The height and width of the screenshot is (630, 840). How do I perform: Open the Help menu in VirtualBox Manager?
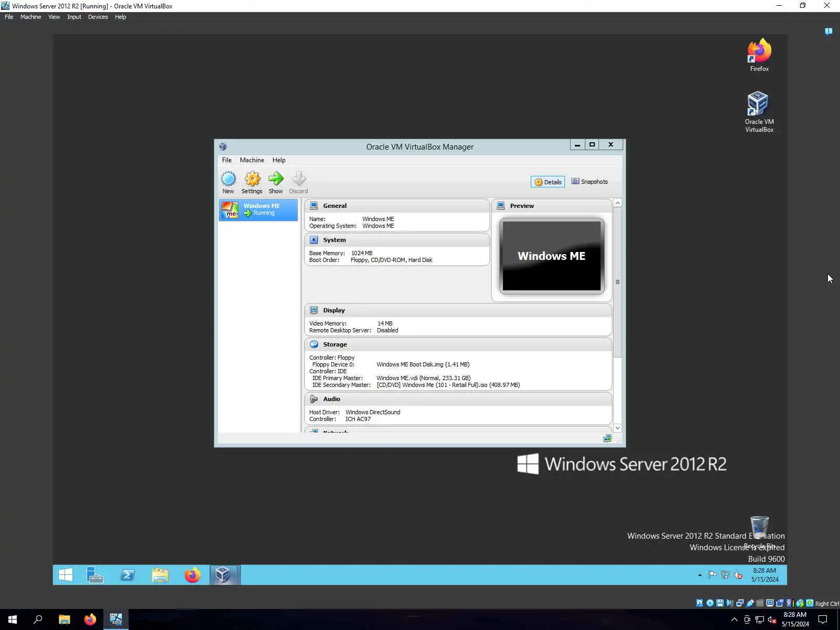coord(279,160)
